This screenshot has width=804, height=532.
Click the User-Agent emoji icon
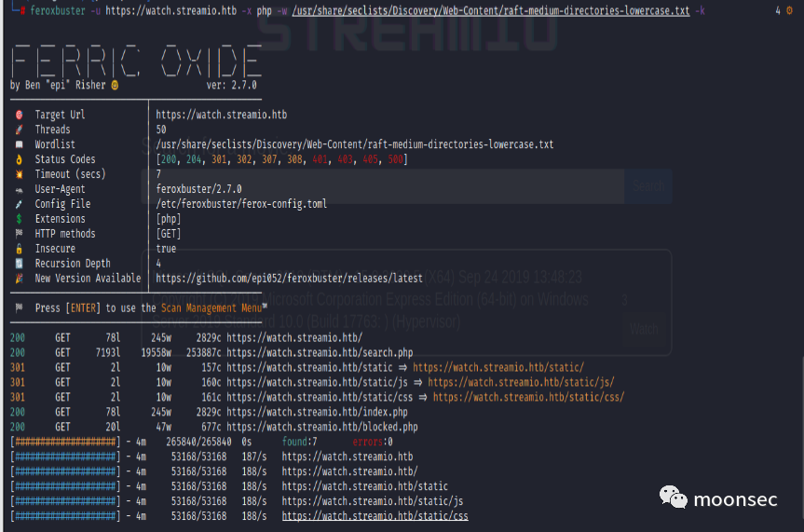(19, 189)
